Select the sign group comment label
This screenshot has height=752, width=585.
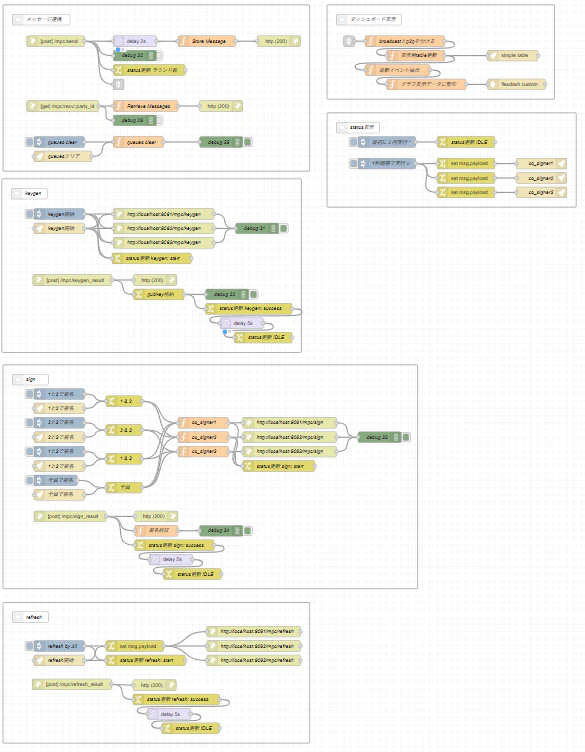(30, 379)
